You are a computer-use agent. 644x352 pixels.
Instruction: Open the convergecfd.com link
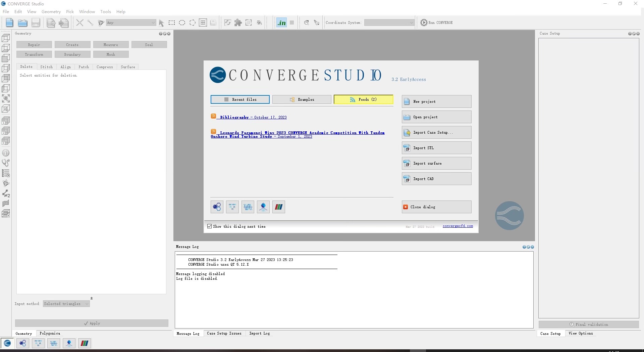coord(458,226)
